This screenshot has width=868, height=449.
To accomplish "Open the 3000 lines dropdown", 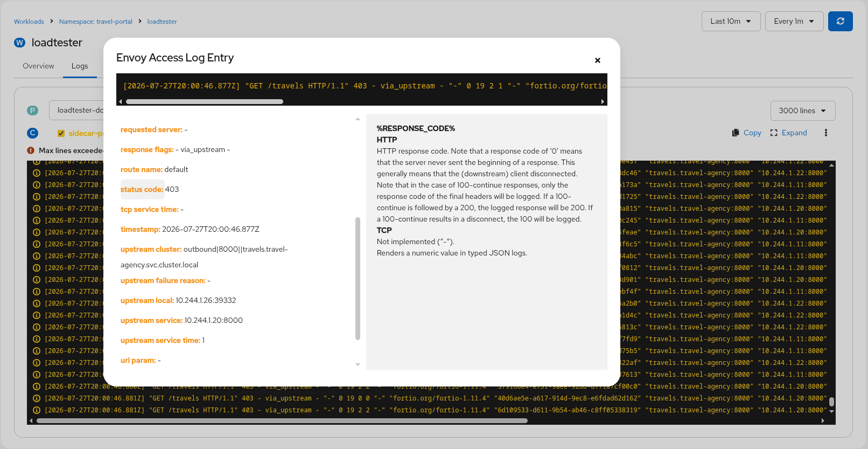I will tap(803, 110).
